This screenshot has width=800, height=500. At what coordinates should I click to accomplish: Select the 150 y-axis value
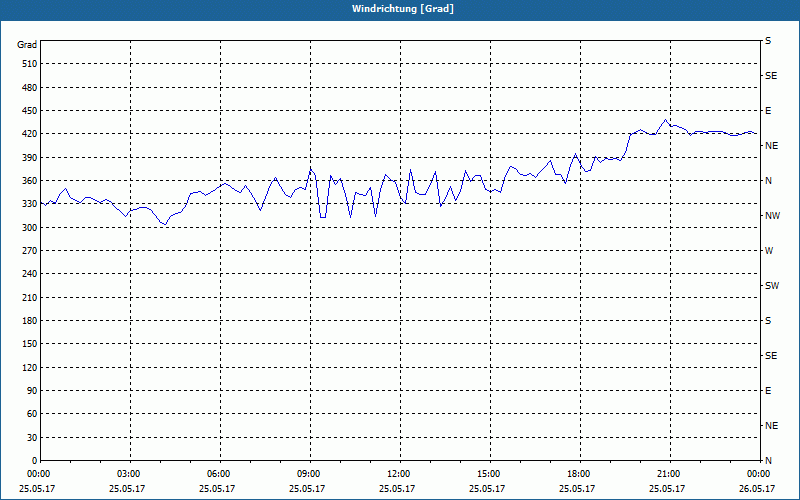pyautogui.click(x=30, y=344)
